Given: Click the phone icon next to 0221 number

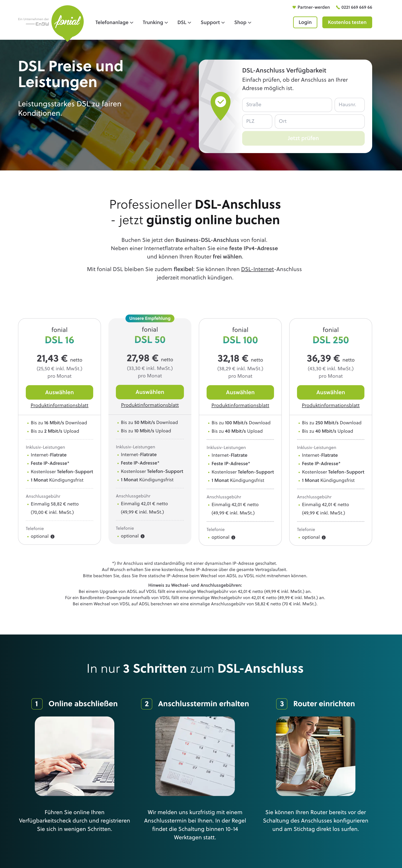Looking at the screenshot, I should click(338, 7).
